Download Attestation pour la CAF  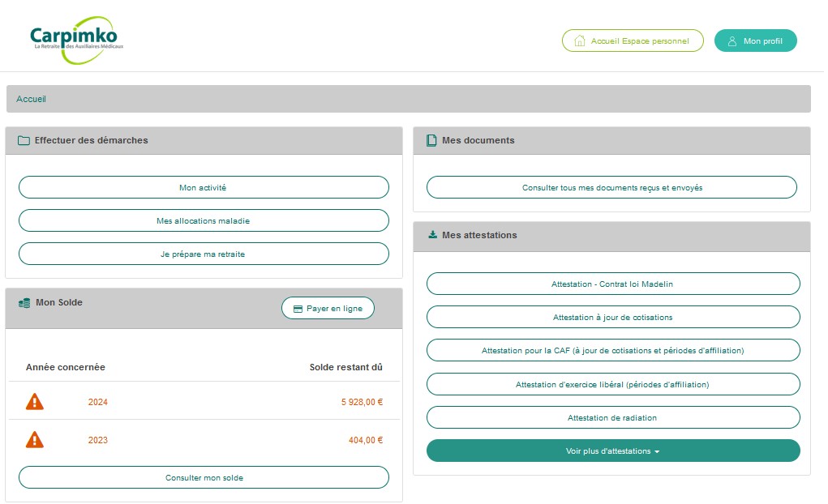pos(613,350)
